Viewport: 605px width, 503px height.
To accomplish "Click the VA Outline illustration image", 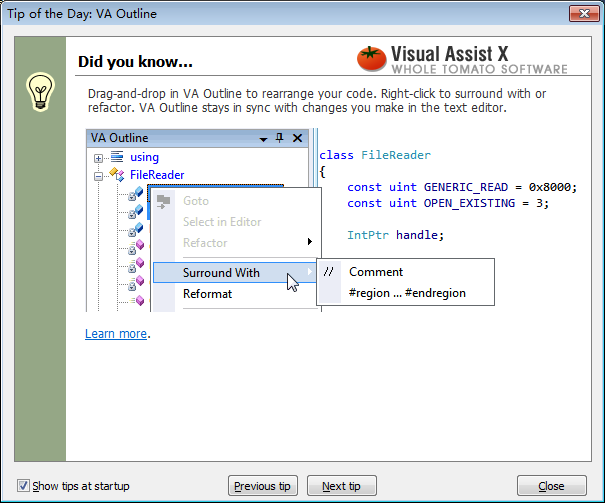I will click(x=332, y=220).
